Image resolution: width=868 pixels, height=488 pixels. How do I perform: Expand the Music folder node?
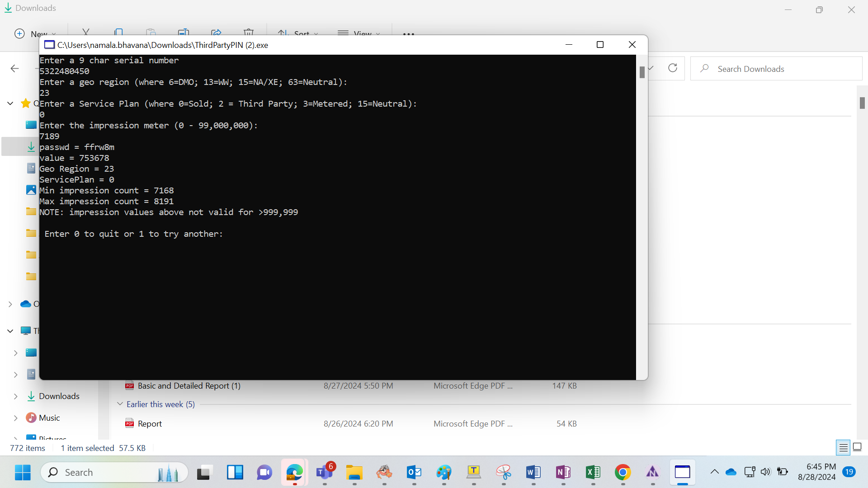pos(16,418)
